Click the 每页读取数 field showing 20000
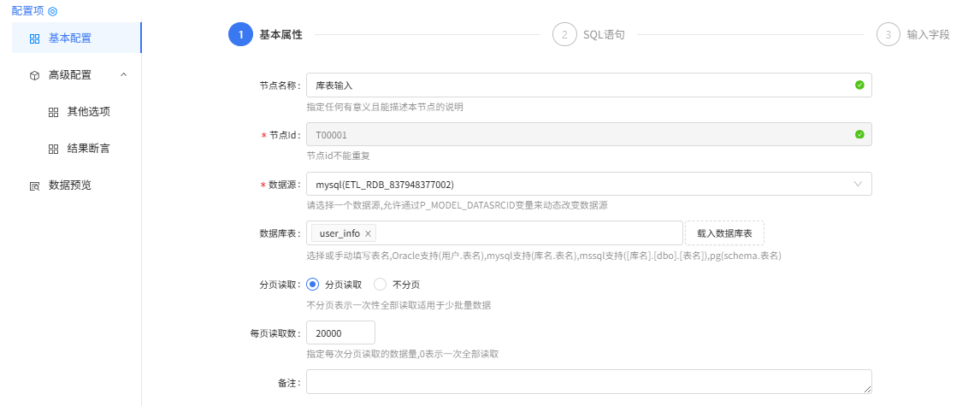The width and height of the screenshot is (980, 406). tap(340, 332)
